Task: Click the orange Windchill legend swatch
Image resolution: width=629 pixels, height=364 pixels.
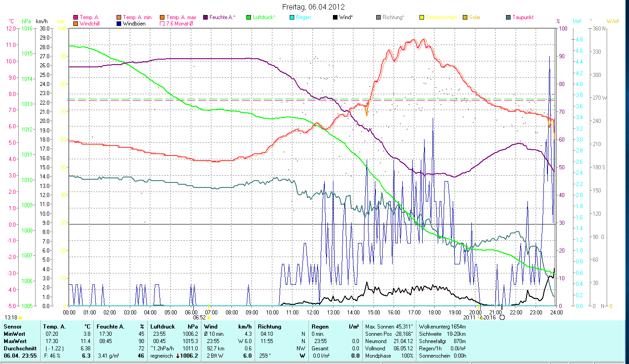Action: coord(76,23)
